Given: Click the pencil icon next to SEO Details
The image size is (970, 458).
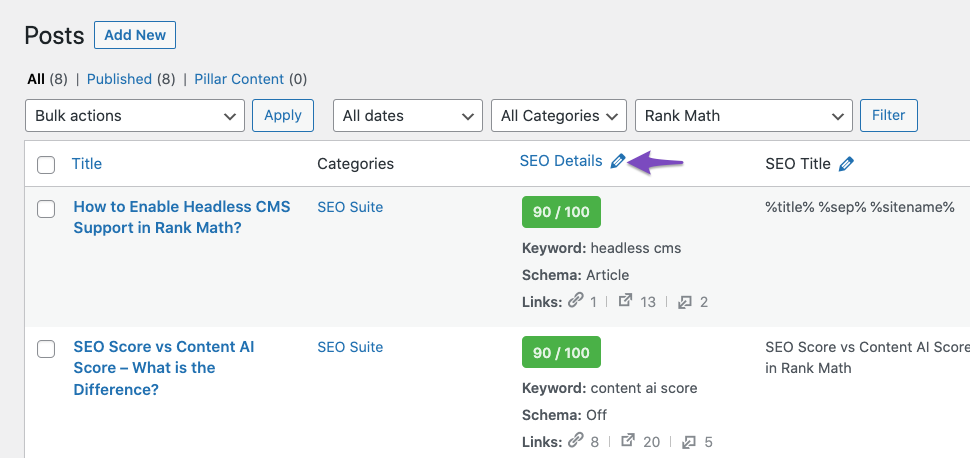Looking at the screenshot, I should pos(617,162).
